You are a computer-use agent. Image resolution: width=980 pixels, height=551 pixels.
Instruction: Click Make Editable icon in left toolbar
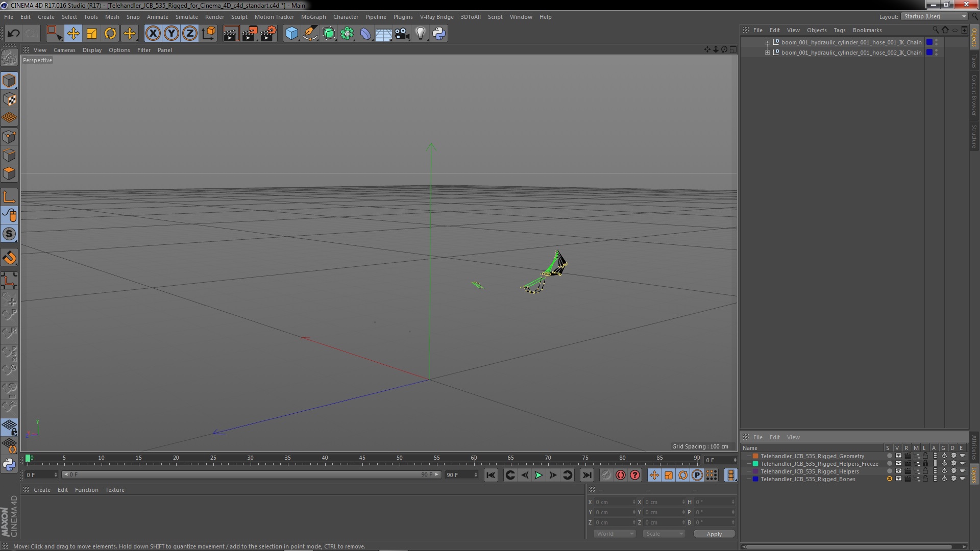[x=9, y=58]
